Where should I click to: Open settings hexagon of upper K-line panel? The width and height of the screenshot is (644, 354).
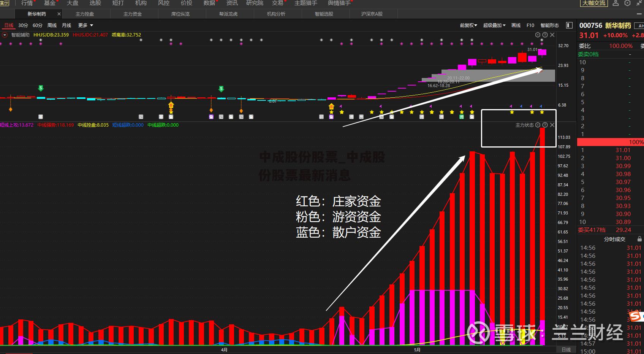(x=538, y=35)
